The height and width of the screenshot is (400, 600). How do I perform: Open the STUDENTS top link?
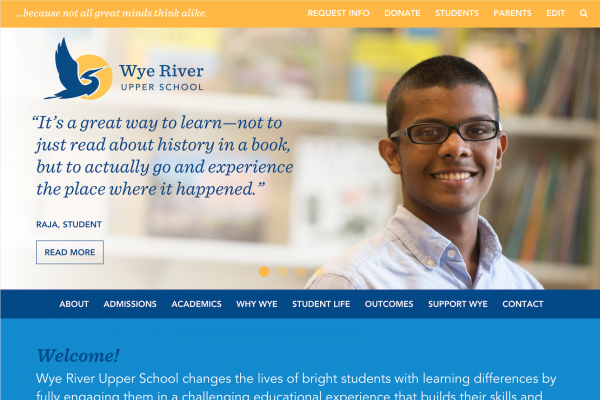457,13
